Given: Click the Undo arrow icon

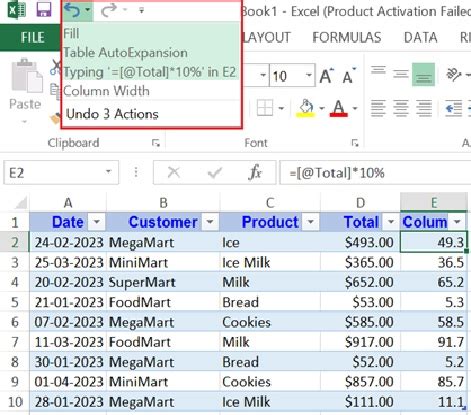Looking at the screenshot, I should [72, 10].
